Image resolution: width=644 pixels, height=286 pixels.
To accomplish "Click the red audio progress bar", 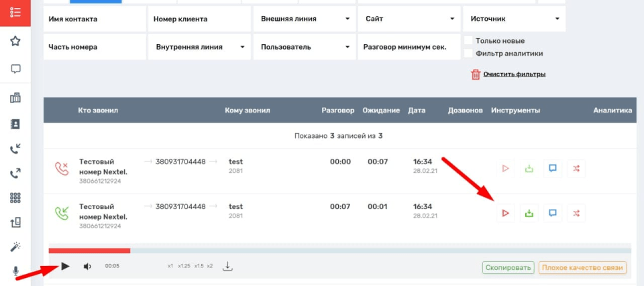I will click(89, 251).
